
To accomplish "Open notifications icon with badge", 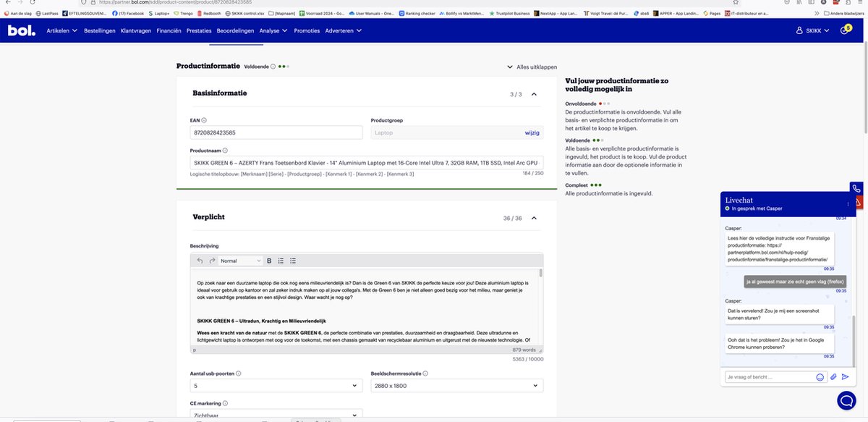I will [844, 30].
